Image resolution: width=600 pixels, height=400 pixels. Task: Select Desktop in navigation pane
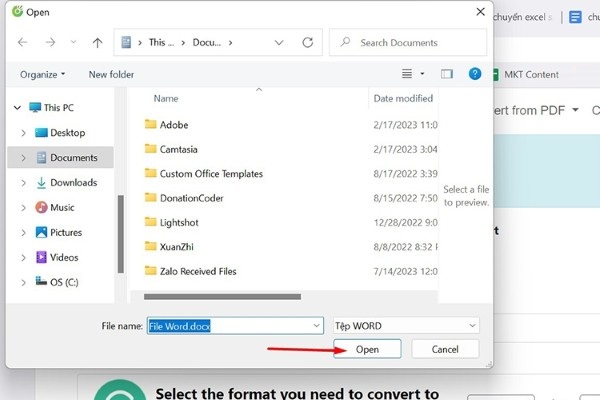(x=60, y=133)
